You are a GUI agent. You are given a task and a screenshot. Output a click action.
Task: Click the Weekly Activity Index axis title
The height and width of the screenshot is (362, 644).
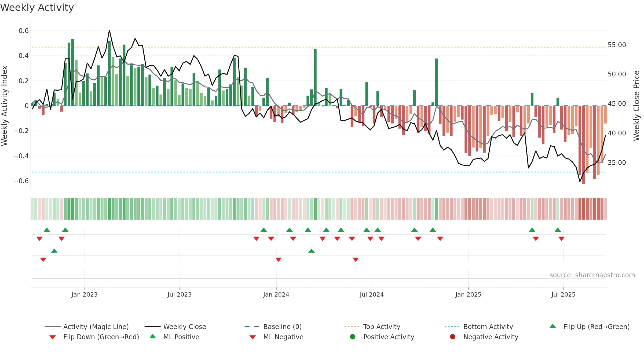(x=4, y=106)
